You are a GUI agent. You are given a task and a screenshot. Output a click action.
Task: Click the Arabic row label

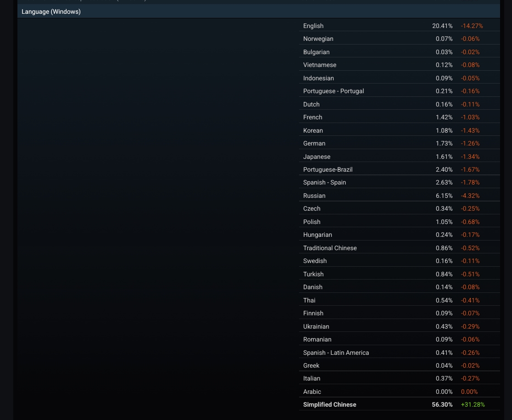pyautogui.click(x=312, y=392)
